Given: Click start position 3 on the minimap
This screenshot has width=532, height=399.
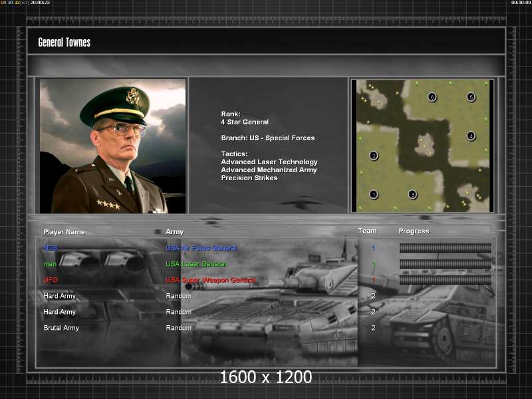Looking at the screenshot, I should [x=412, y=194].
